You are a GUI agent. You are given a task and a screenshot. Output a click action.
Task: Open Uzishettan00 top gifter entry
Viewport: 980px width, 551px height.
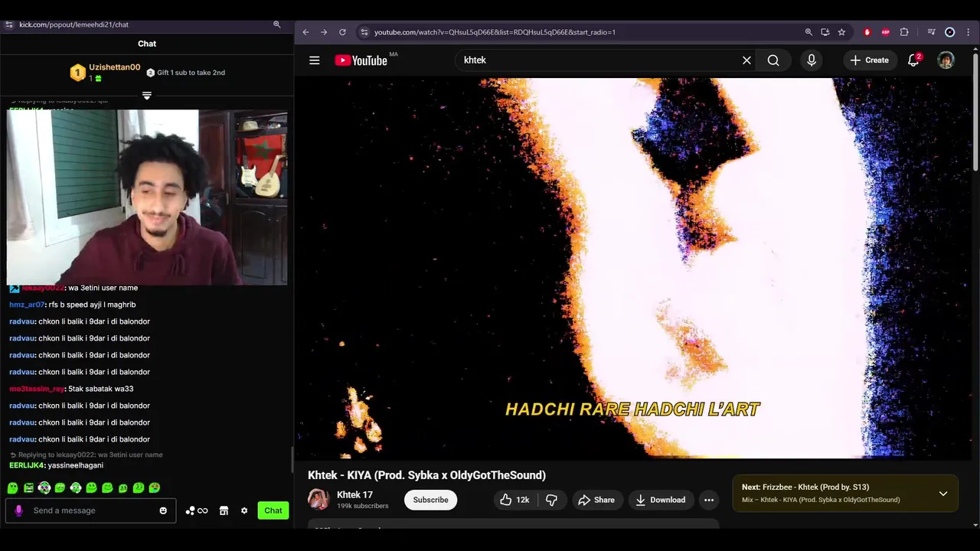106,72
